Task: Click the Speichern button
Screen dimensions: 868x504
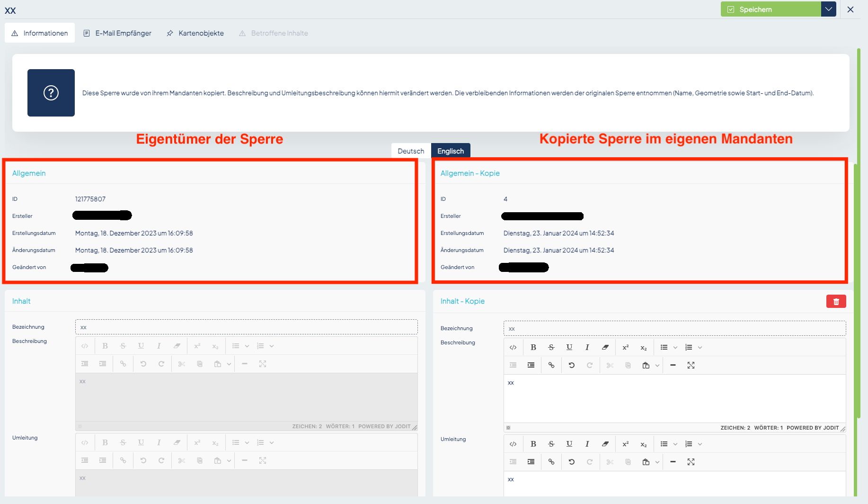Action: [771, 9]
